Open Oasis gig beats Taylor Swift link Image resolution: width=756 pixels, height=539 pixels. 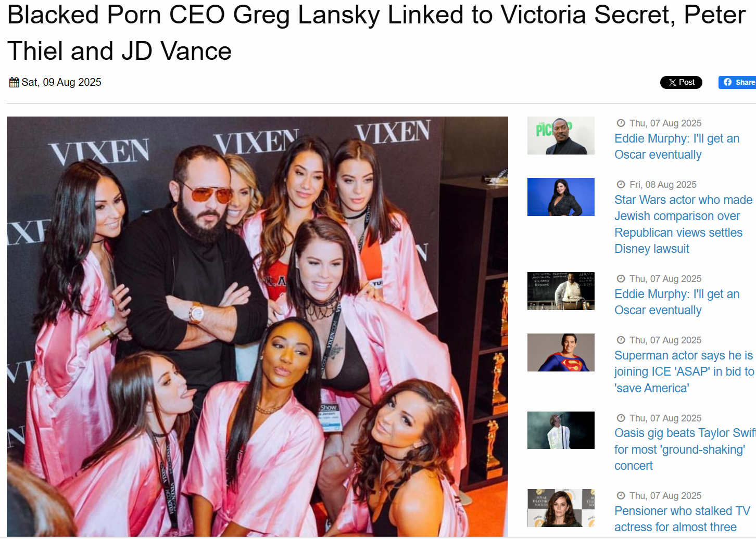pos(685,450)
